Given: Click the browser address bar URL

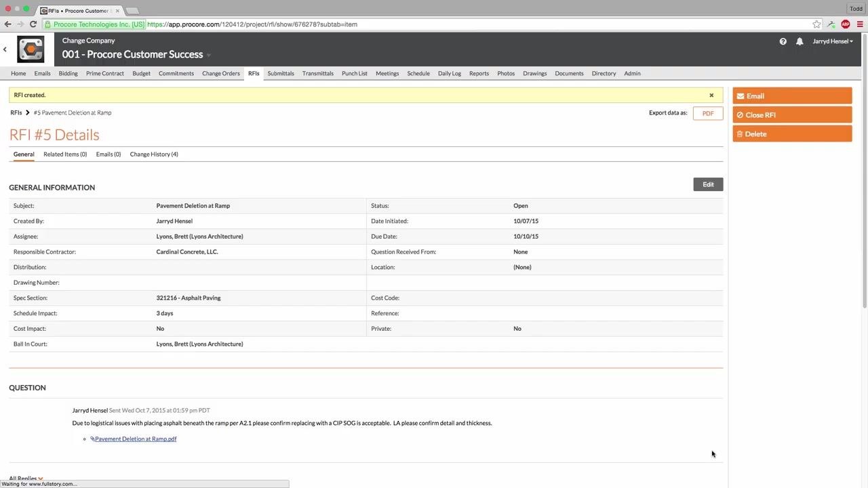Looking at the screenshot, I should point(252,24).
